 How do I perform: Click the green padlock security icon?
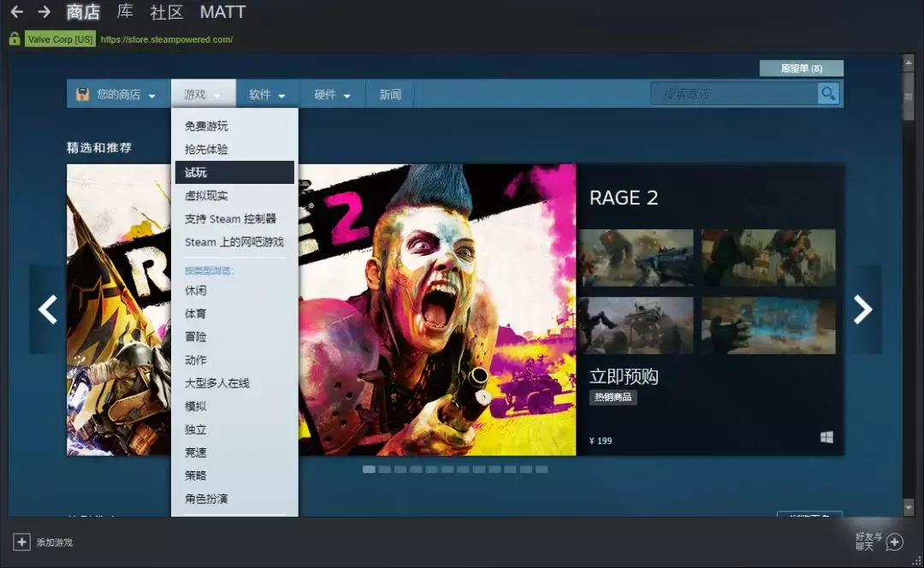(15, 38)
